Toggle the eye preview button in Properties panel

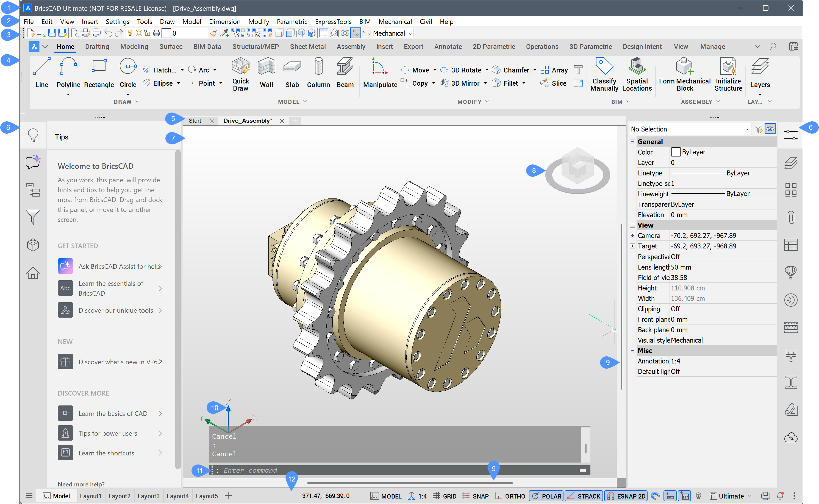coord(770,129)
